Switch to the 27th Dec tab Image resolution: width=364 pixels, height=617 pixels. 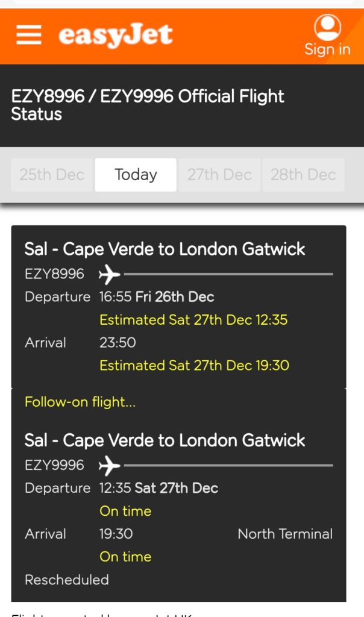pos(219,175)
